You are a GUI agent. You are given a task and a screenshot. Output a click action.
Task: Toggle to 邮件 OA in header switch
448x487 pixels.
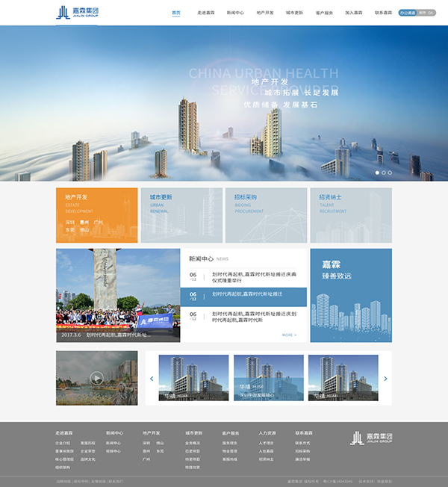pyautogui.click(x=426, y=13)
